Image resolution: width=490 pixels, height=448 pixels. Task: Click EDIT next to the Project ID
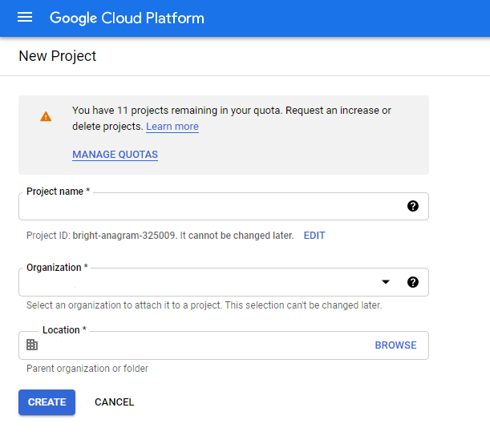click(314, 236)
